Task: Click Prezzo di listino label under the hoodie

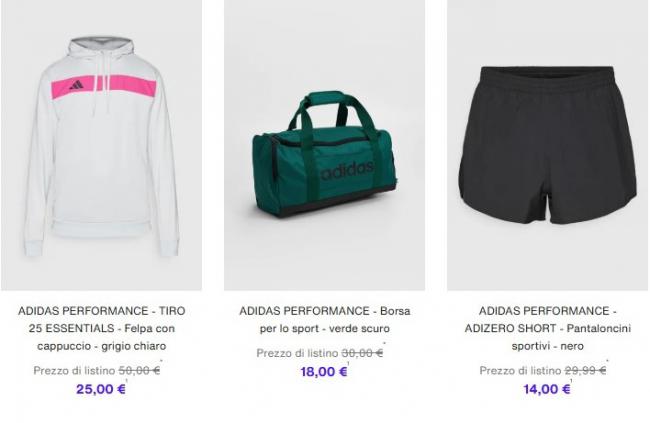Action: (x=74, y=370)
